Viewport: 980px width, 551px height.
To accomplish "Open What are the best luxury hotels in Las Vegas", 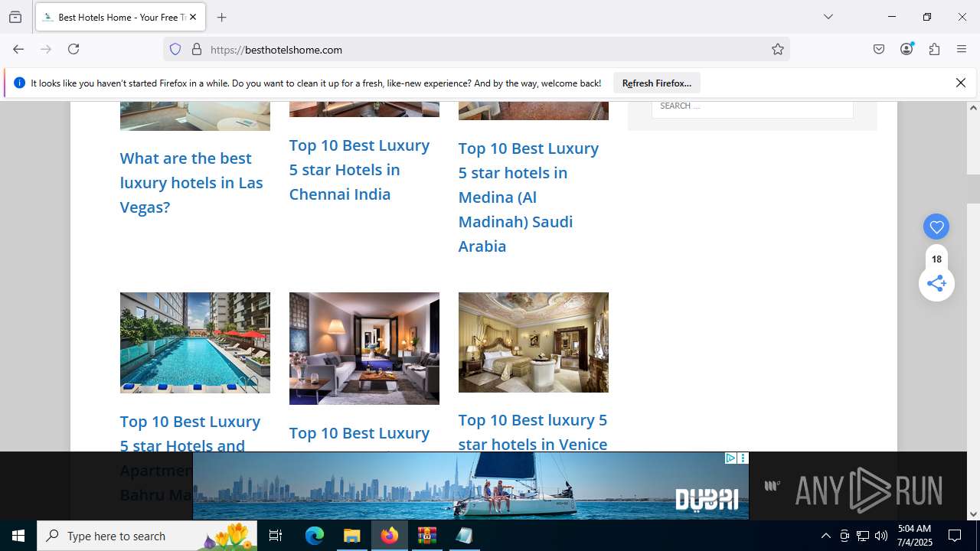I will pyautogui.click(x=191, y=182).
